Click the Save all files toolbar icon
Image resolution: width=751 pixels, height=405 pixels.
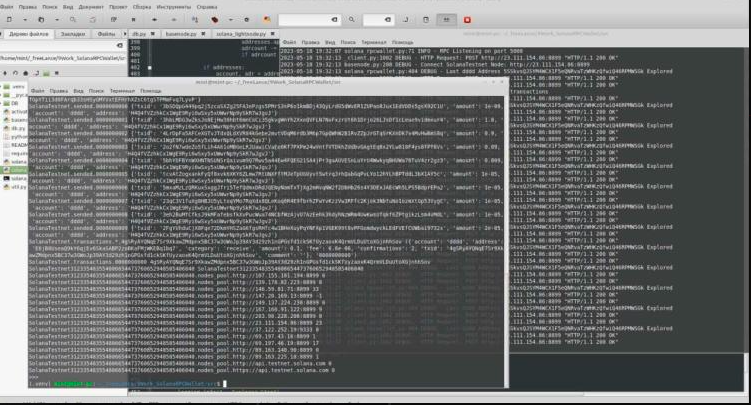93,20
